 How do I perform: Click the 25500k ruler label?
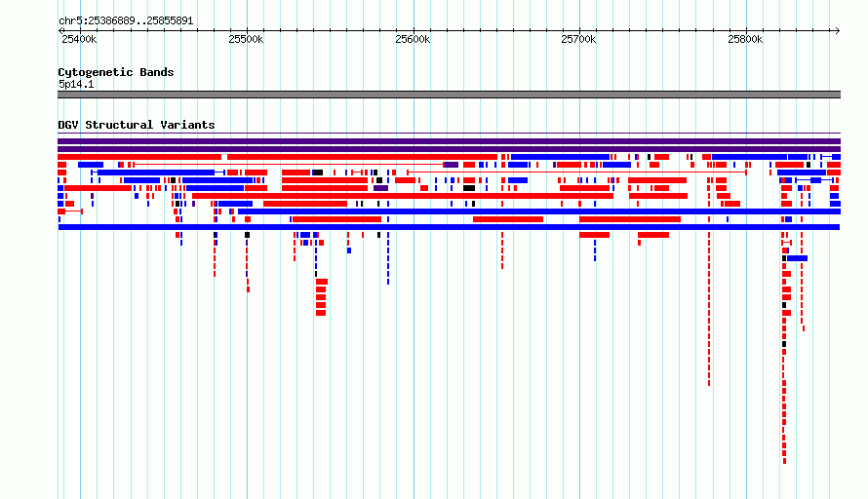[x=246, y=39]
